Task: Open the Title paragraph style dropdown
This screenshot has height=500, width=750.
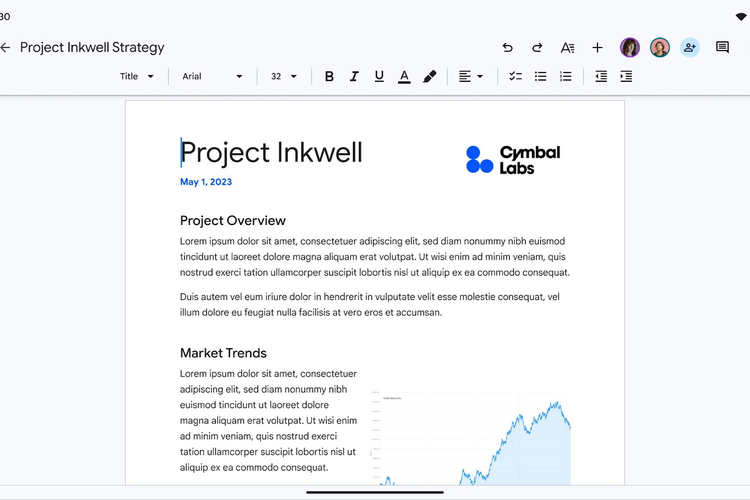Action: pyautogui.click(x=137, y=76)
